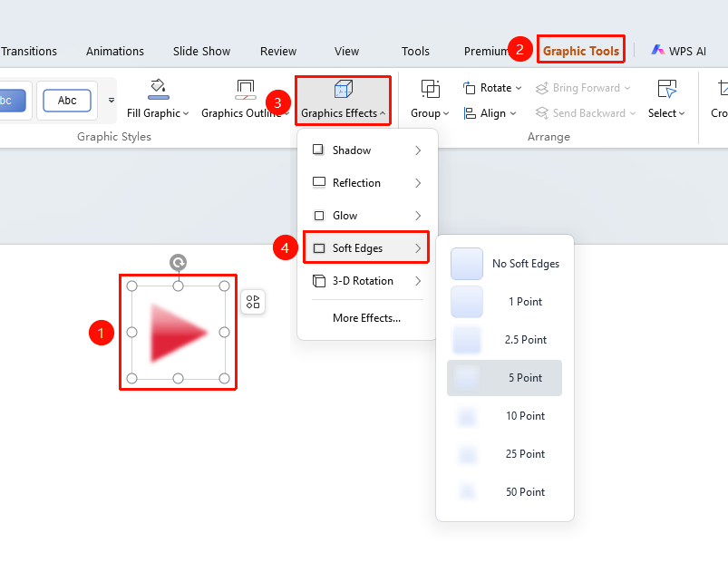Click the Align icon
Image resolution: width=728 pixels, height=562 pixels.
click(x=470, y=113)
